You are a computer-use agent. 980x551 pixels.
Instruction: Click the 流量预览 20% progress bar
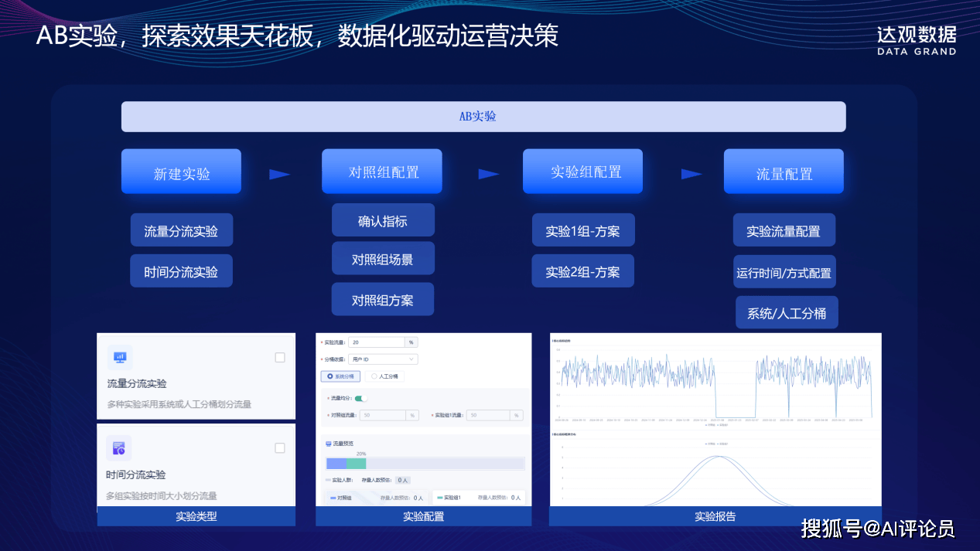point(425,464)
